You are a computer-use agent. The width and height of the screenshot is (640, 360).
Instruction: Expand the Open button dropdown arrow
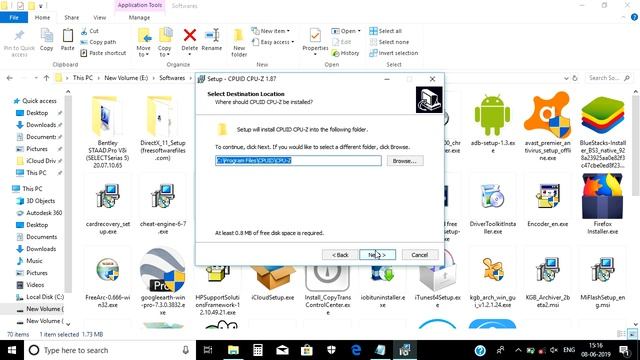coord(359,31)
